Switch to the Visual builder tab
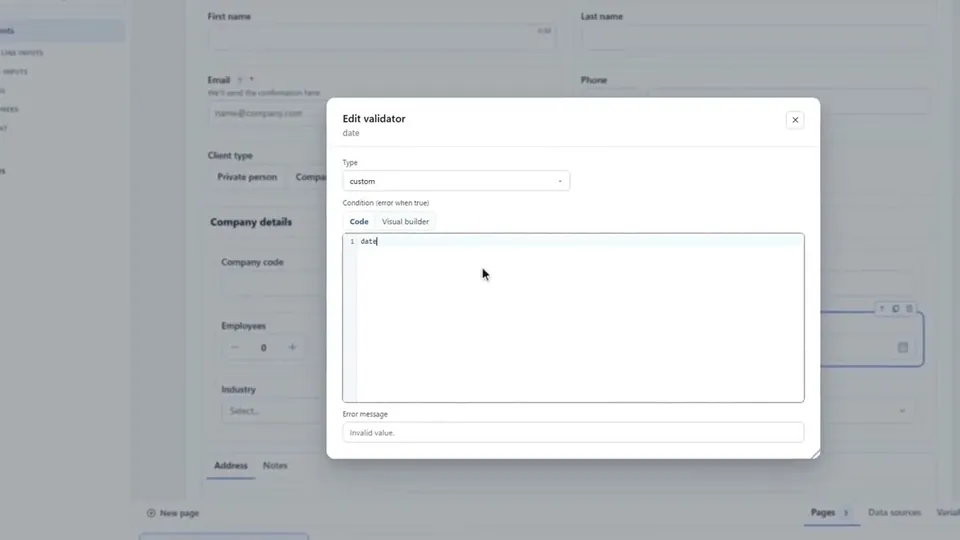Viewport: 960px width, 540px height. point(405,222)
